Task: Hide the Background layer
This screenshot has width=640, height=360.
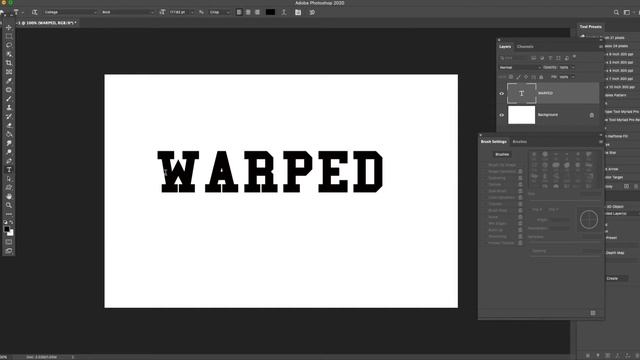Action: pos(502,115)
